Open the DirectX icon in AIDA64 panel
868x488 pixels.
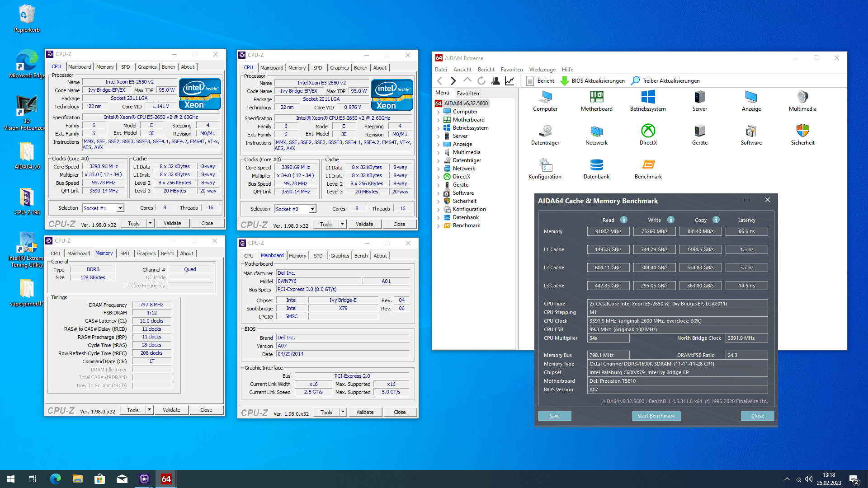[648, 135]
